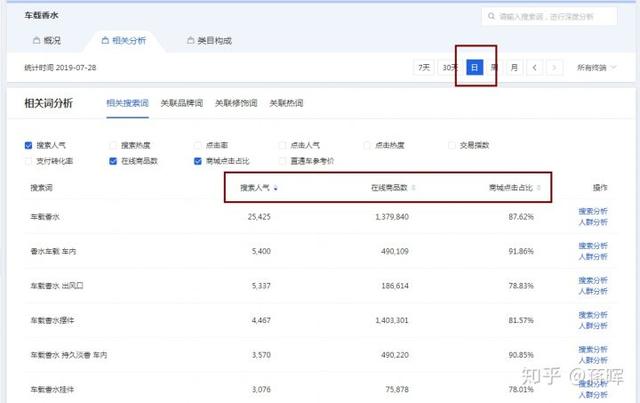Select the 关联热词 sub-tab

[x=286, y=103]
